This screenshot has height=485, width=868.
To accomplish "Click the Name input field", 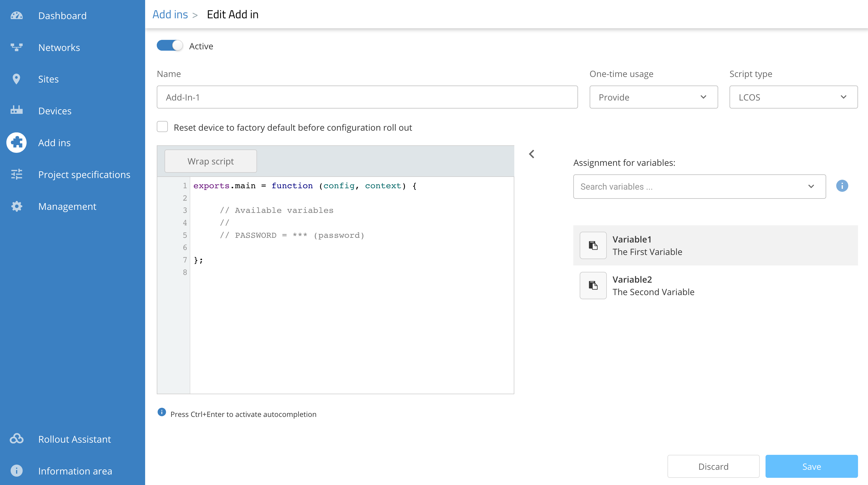I will point(367,97).
